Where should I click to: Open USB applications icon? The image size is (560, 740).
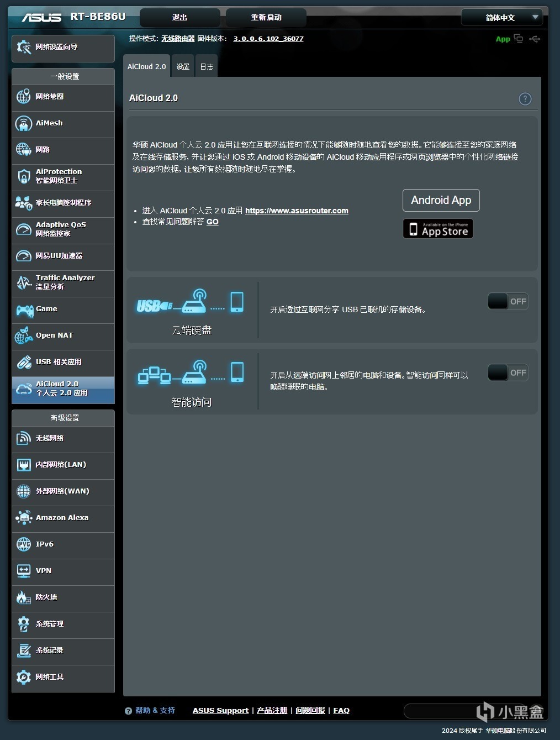pos(23,361)
